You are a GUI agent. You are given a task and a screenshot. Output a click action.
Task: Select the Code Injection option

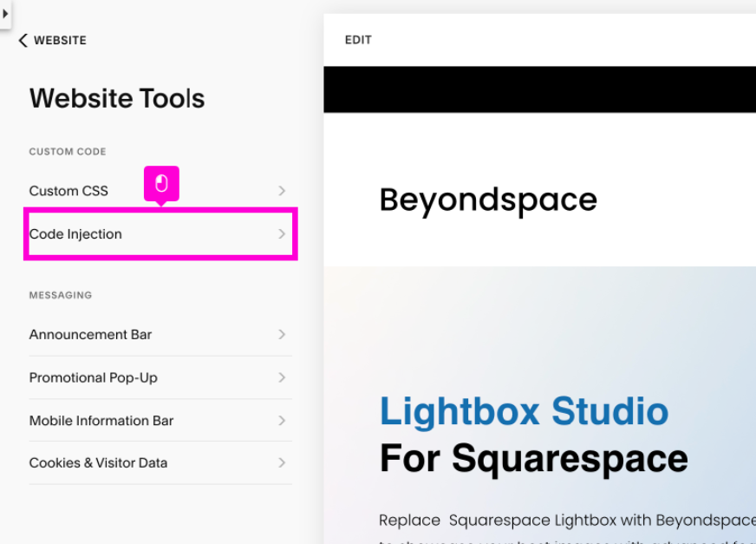point(75,234)
